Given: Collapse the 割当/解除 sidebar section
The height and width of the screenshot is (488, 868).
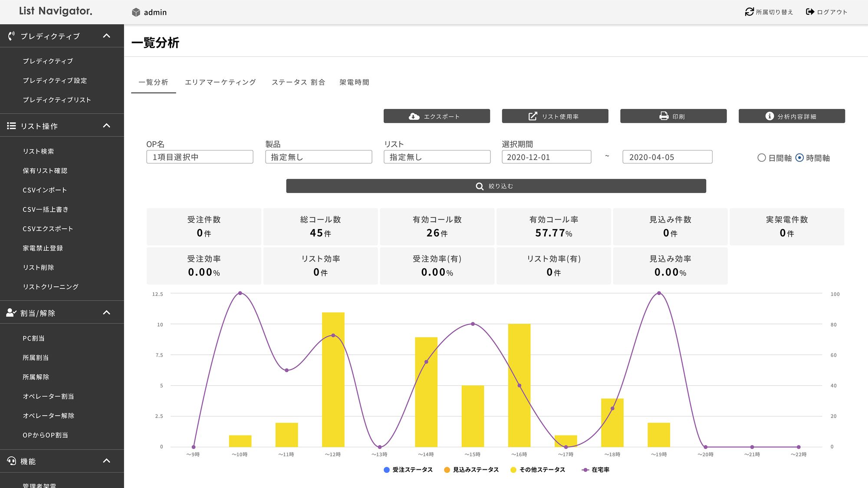Looking at the screenshot, I should point(106,313).
